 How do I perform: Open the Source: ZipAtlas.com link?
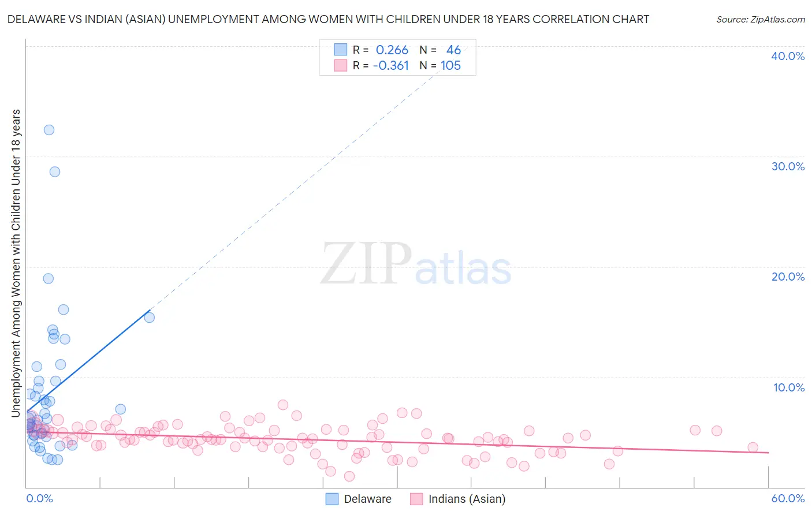pos(761,19)
